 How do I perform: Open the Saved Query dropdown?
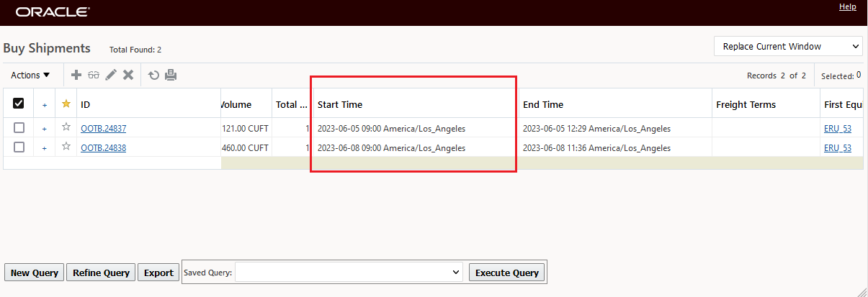point(349,273)
